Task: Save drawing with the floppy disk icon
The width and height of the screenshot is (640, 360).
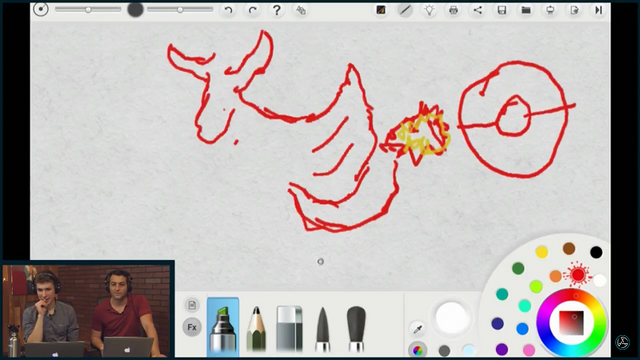Action: 502,10
